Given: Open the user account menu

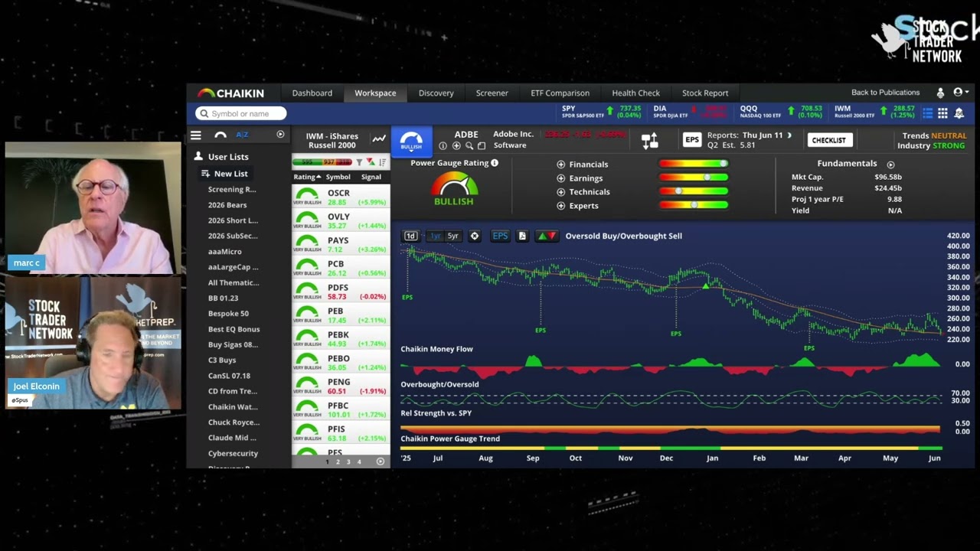Looking at the screenshot, I should coord(960,93).
